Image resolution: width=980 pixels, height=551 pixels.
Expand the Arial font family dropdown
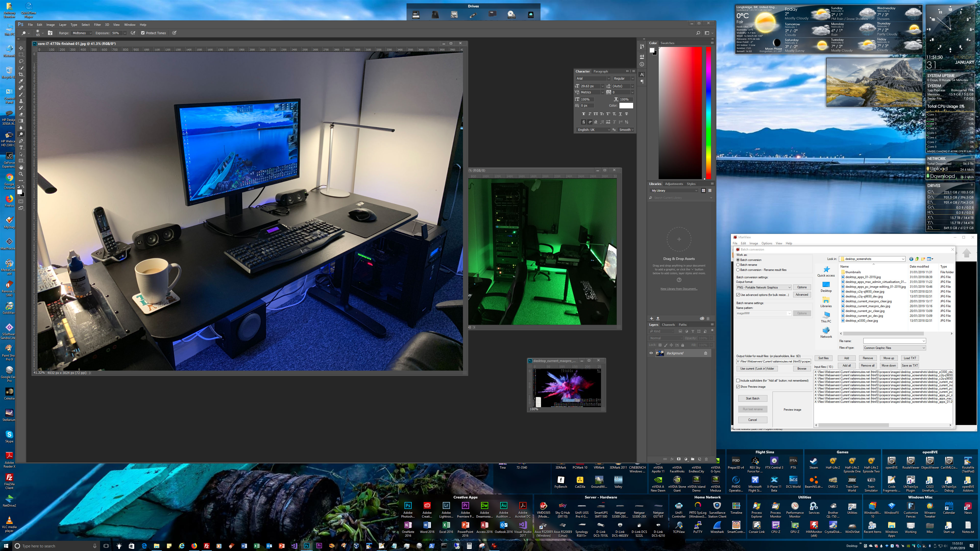(x=608, y=79)
